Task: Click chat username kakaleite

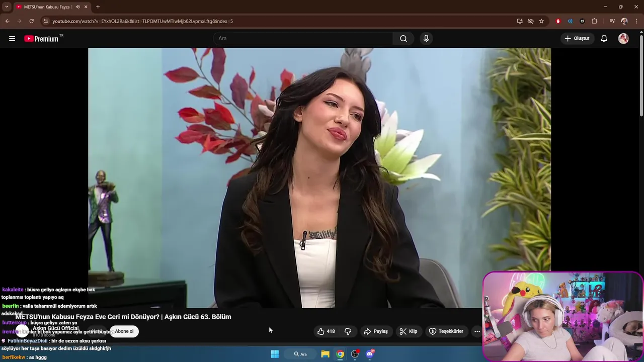Action: click(x=13, y=290)
